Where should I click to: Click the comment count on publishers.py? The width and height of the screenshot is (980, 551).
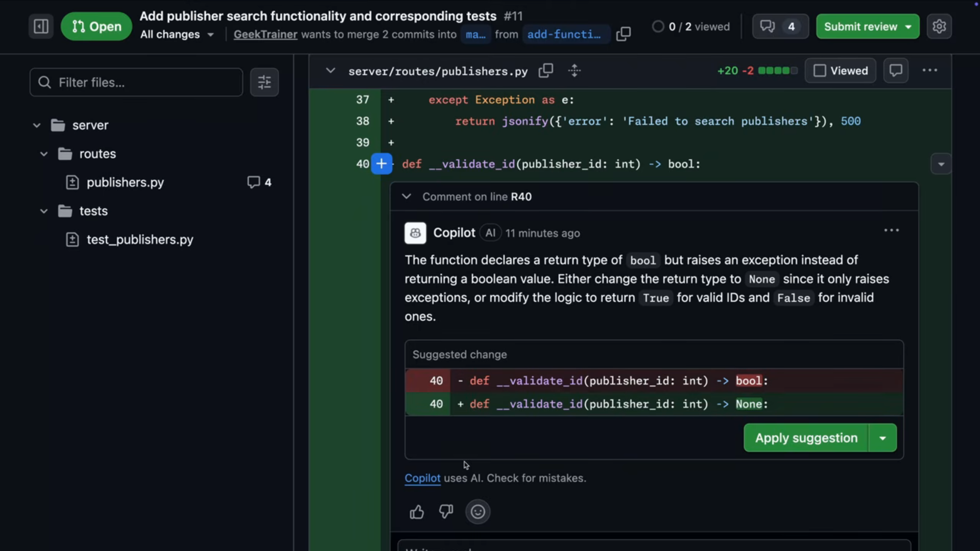tap(259, 182)
